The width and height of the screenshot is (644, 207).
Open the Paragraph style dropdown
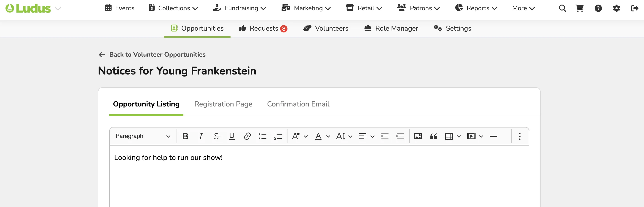click(143, 136)
